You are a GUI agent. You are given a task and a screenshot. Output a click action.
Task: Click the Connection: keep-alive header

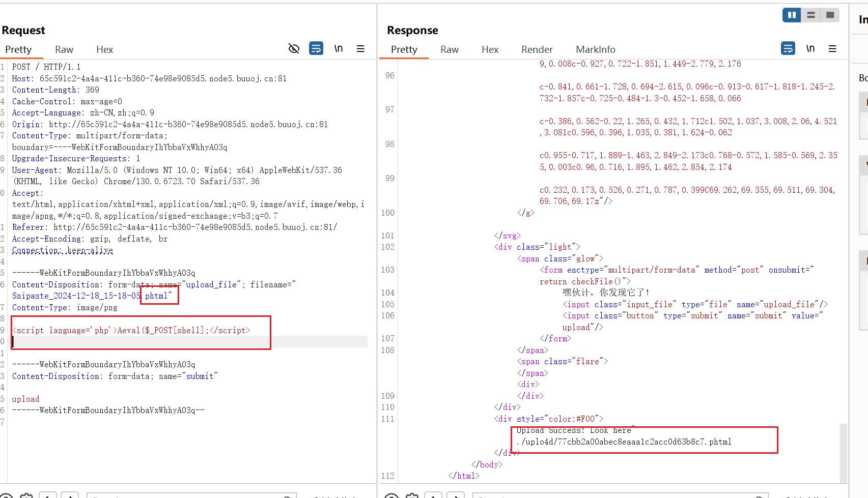(63, 250)
